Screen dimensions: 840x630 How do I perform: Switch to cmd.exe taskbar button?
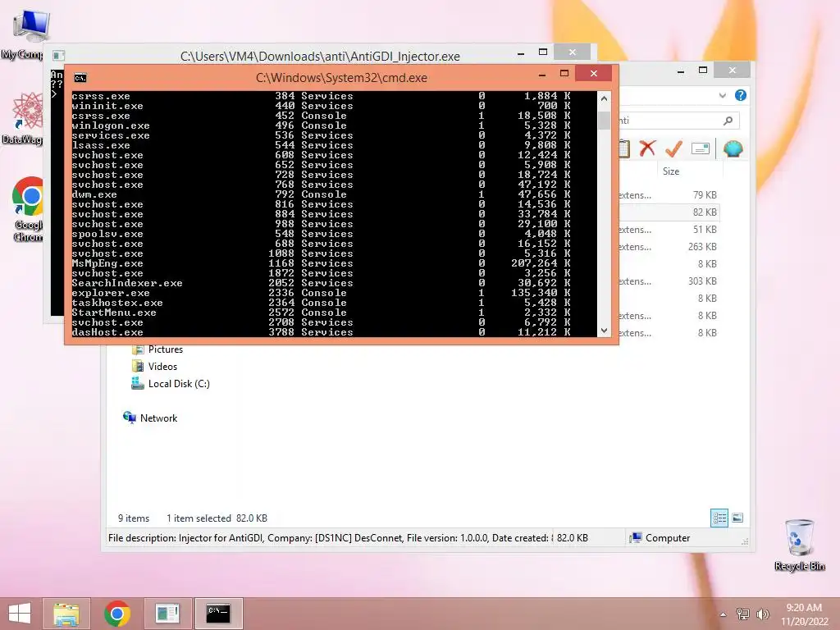point(218,614)
